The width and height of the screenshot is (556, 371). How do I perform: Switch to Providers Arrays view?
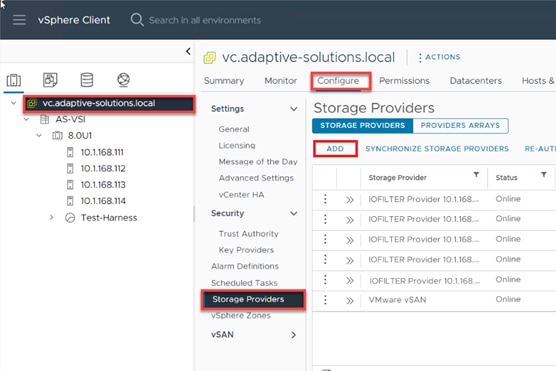coord(460,126)
